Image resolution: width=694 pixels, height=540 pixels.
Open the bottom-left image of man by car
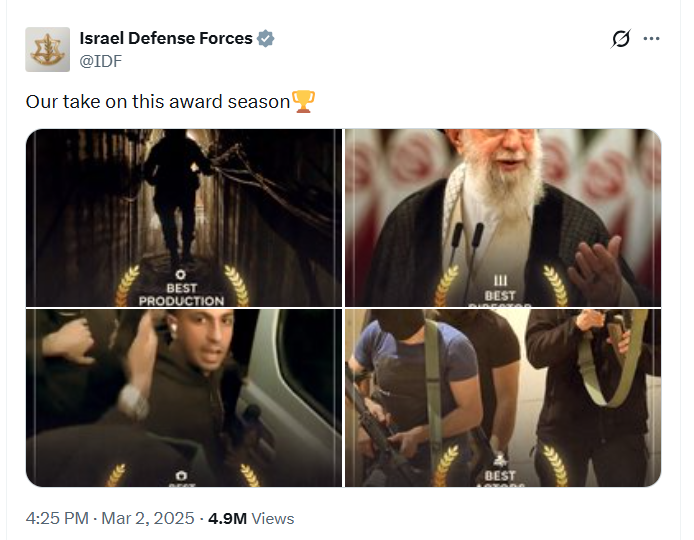183,397
